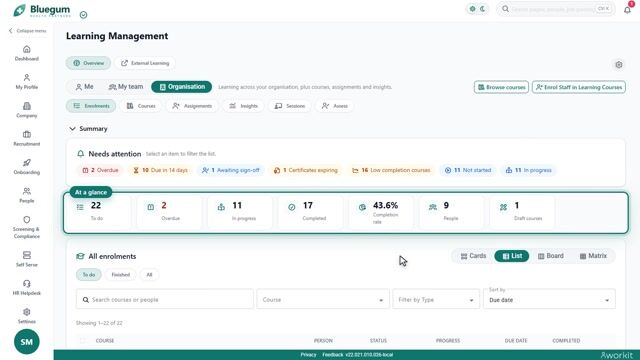Open Sort by Due date dropdown

click(549, 300)
